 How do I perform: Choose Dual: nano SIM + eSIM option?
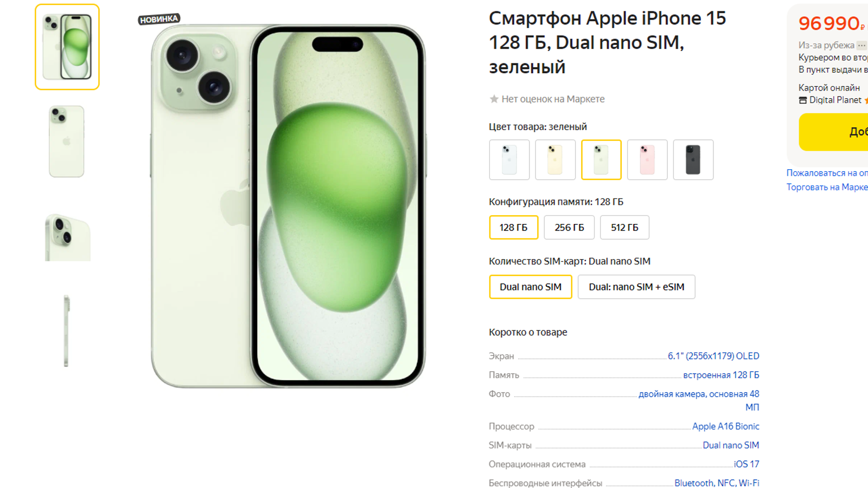[x=636, y=287]
